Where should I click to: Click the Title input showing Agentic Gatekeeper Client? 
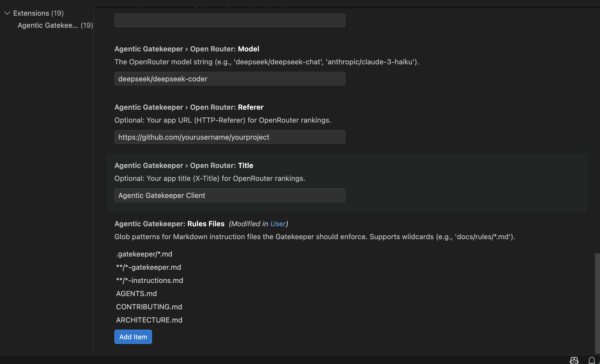pos(230,195)
